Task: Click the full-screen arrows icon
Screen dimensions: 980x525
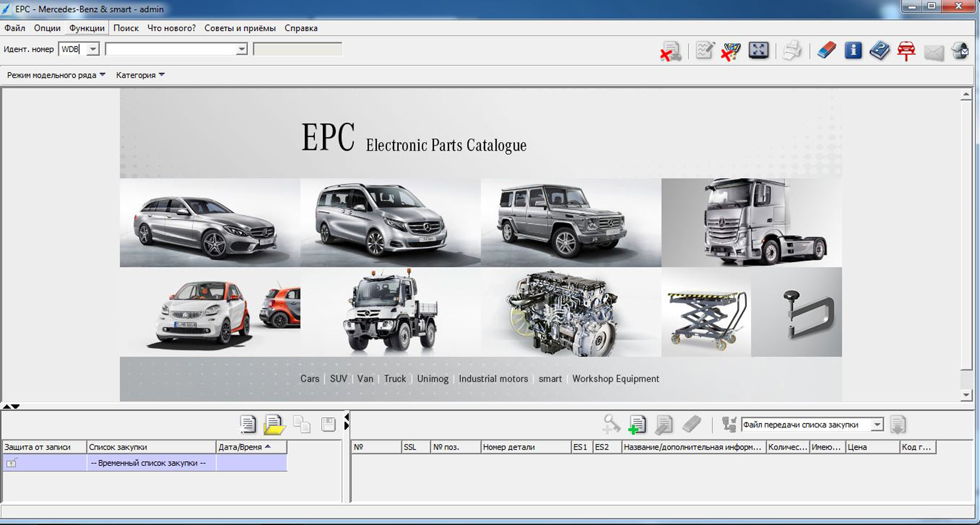Action: point(758,50)
